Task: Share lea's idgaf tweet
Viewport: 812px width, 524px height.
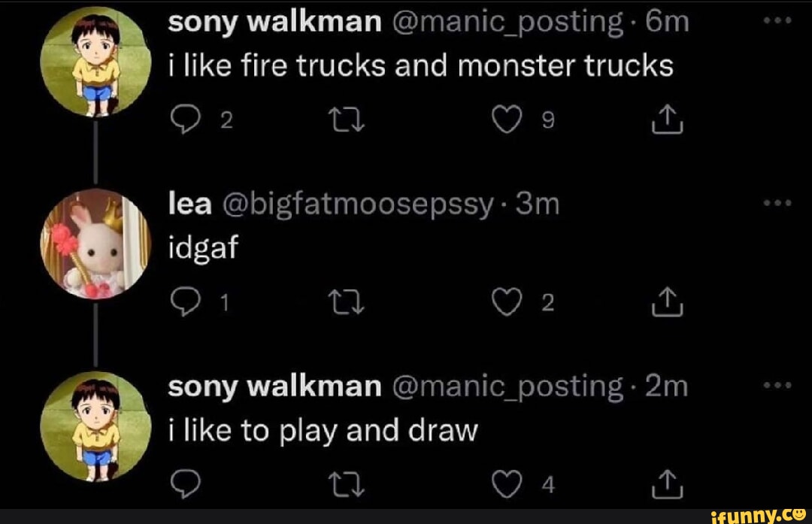Action: [668, 302]
